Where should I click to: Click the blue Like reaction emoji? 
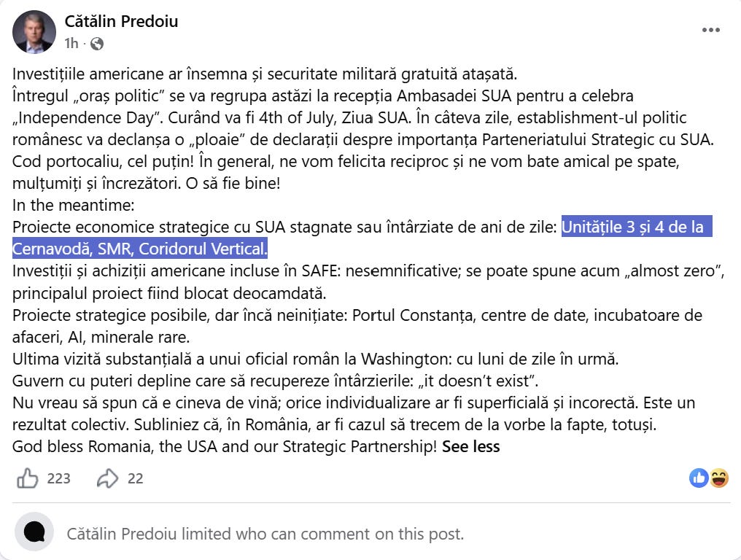(699, 478)
